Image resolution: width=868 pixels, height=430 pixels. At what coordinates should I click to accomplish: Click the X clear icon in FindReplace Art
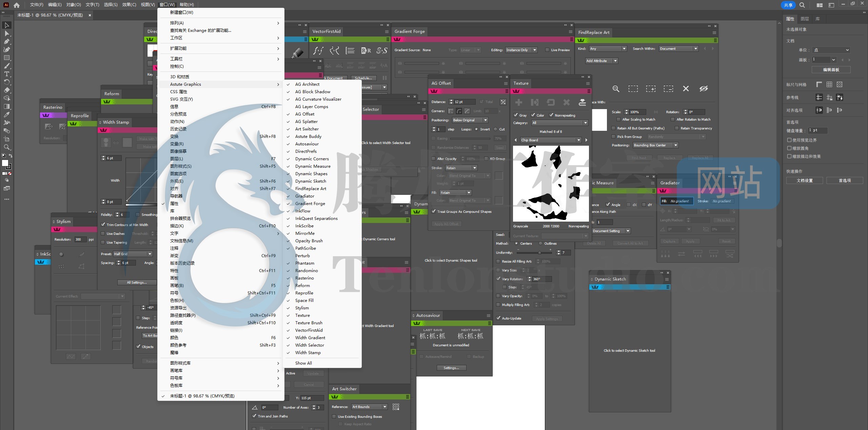point(686,89)
